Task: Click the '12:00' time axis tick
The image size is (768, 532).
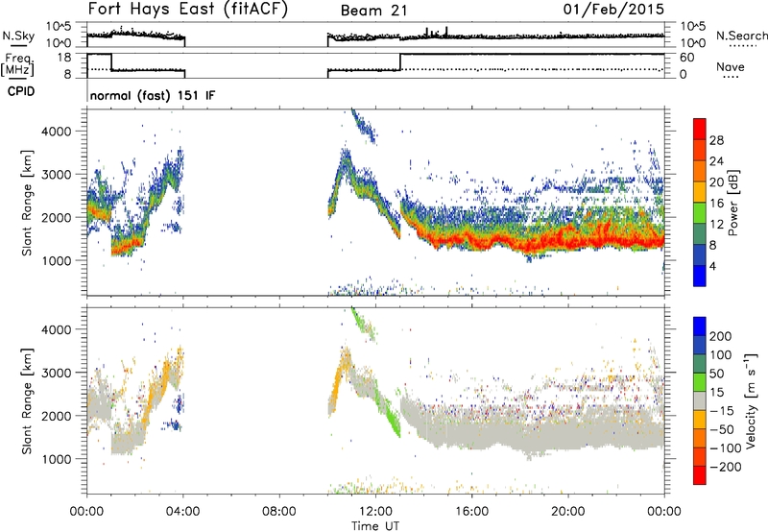Action: point(375,511)
